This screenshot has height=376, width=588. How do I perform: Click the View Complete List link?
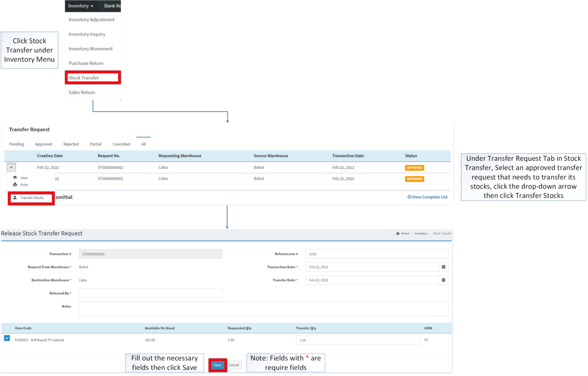pyautogui.click(x=427, y=197)
